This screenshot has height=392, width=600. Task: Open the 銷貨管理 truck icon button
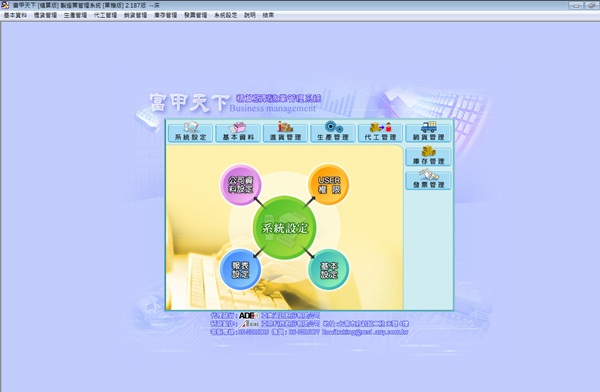[x=428, y=132]
